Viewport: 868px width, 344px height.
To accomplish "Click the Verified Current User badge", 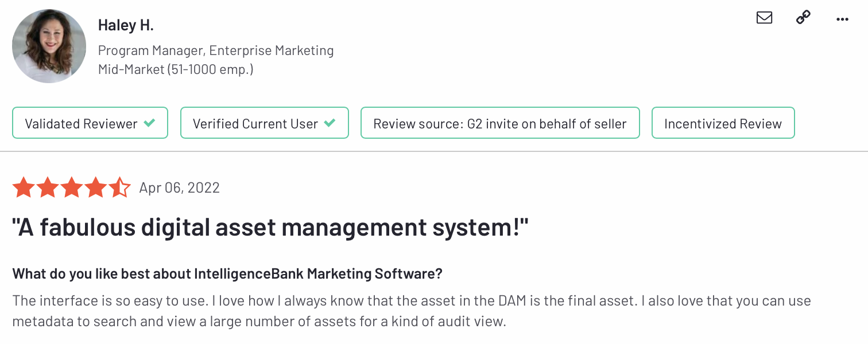I will click(265, 123).
